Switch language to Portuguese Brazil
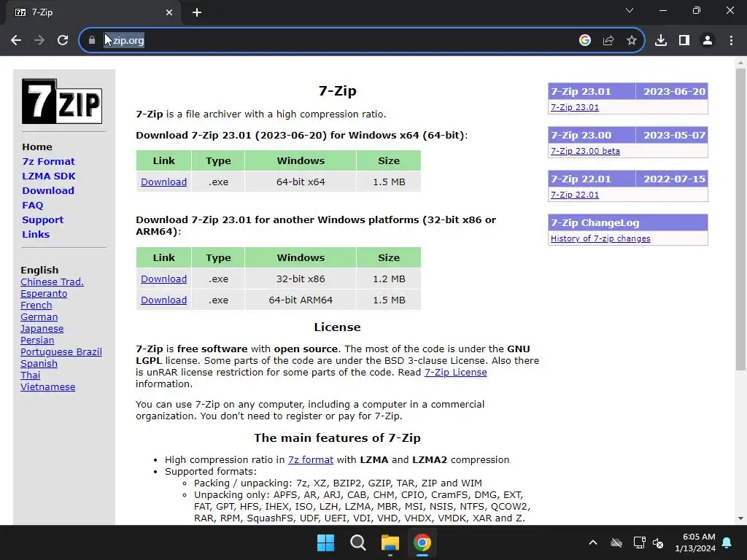 click(61, 352)
